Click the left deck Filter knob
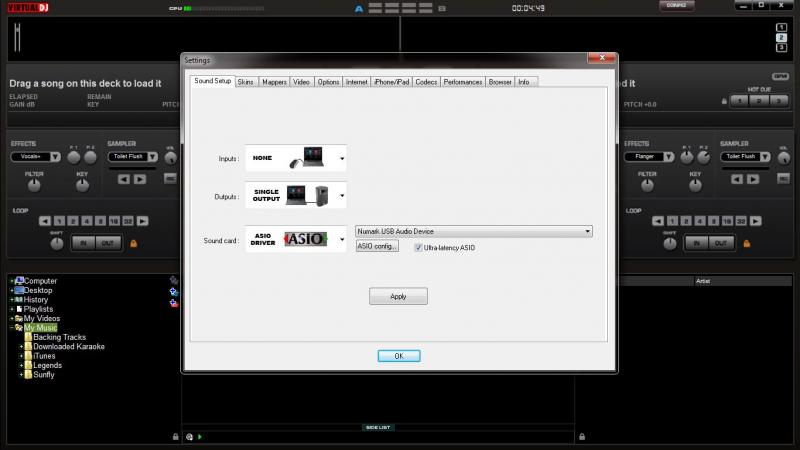 click(34, 187)
